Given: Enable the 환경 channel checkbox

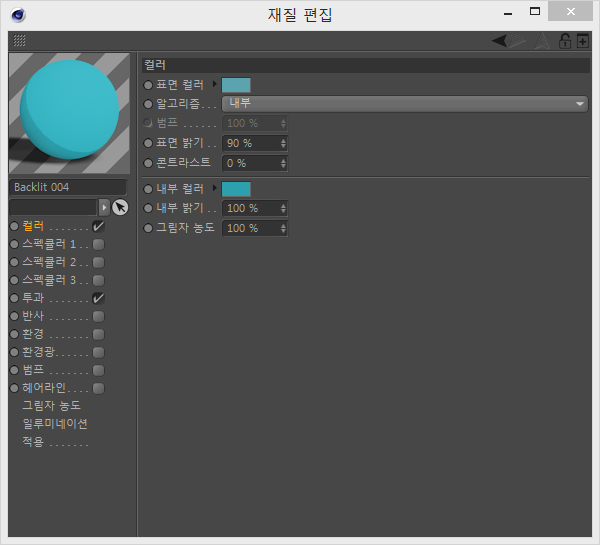Looking at the screenshot, I should pos(98,334).
